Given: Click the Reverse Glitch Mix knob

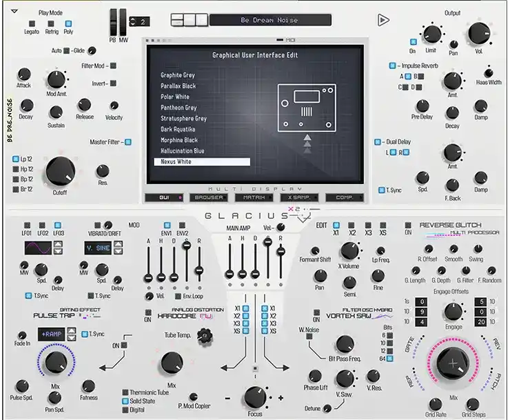Looking at the screenshot, I should coord(453,363).
